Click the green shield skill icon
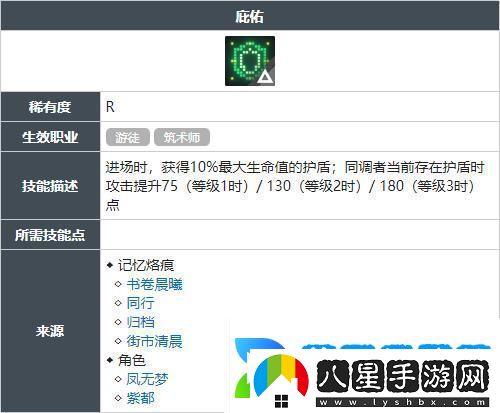The image size is (500, 413). [250, 61]
